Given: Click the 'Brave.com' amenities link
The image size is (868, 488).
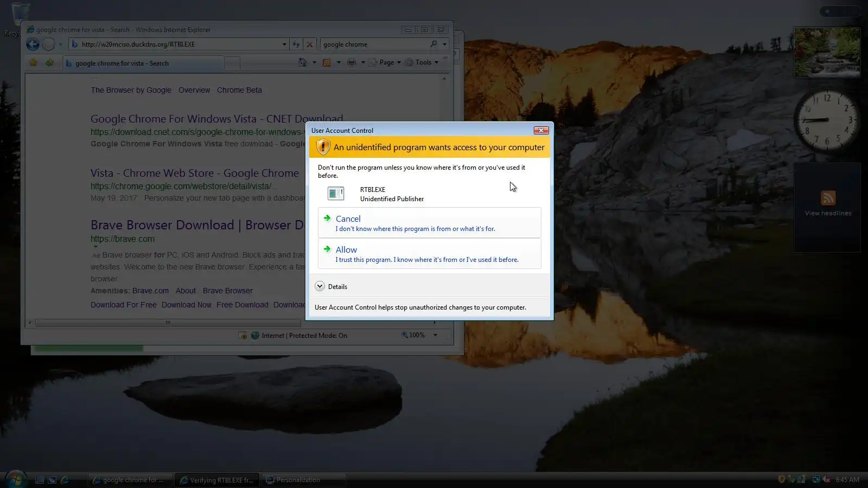Looking at the screenshot, I should (x=150, y=291).
